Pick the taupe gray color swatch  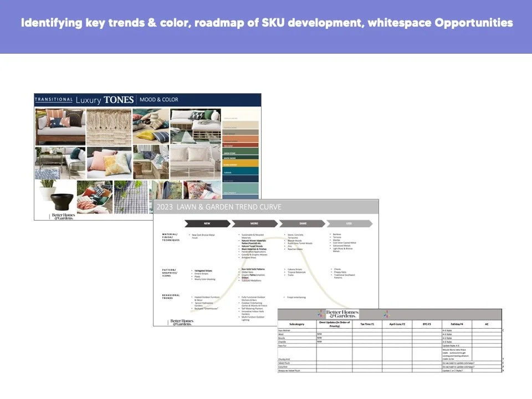241,132
